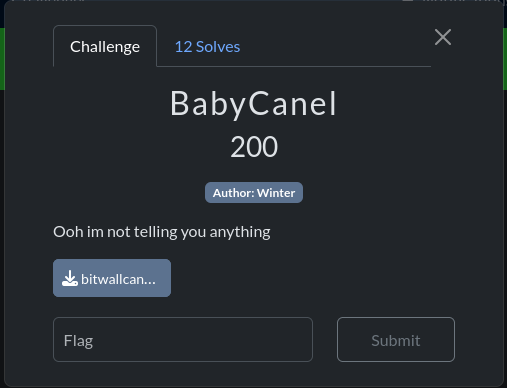Click the 'Ooh im not telling you anything' description
Image resolution: width=507 pixels, height=388 pixels.
pos(162,232)
